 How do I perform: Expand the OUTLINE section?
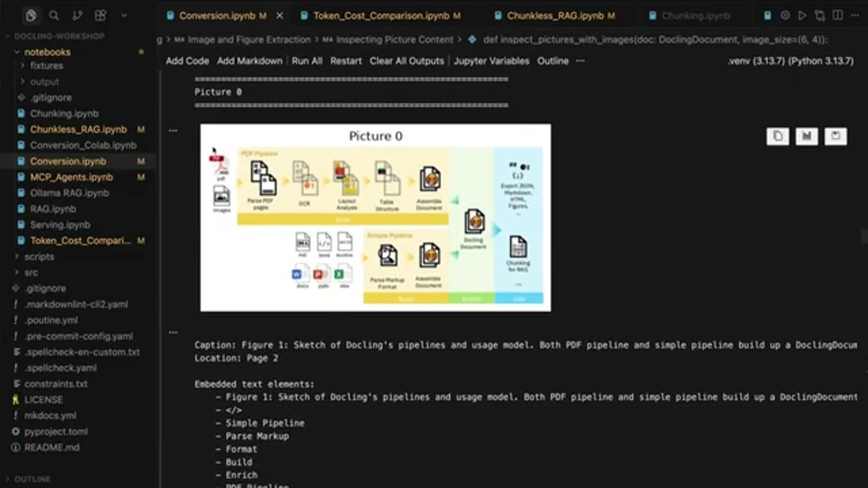point(32,479)
